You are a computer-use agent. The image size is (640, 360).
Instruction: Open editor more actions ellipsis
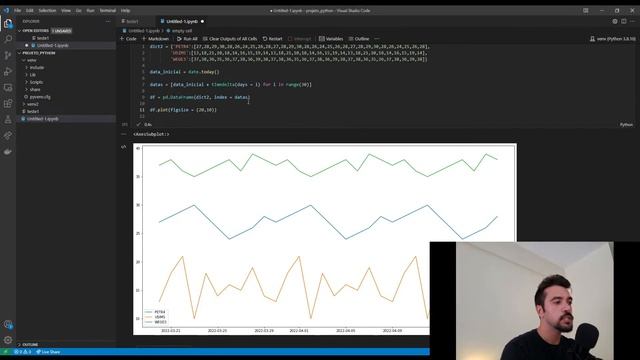(633, 21)
